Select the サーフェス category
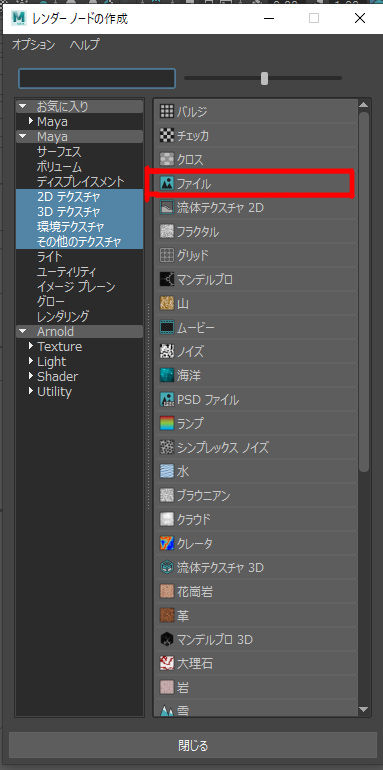The image size is (383, 770). (x=59, y=152)
